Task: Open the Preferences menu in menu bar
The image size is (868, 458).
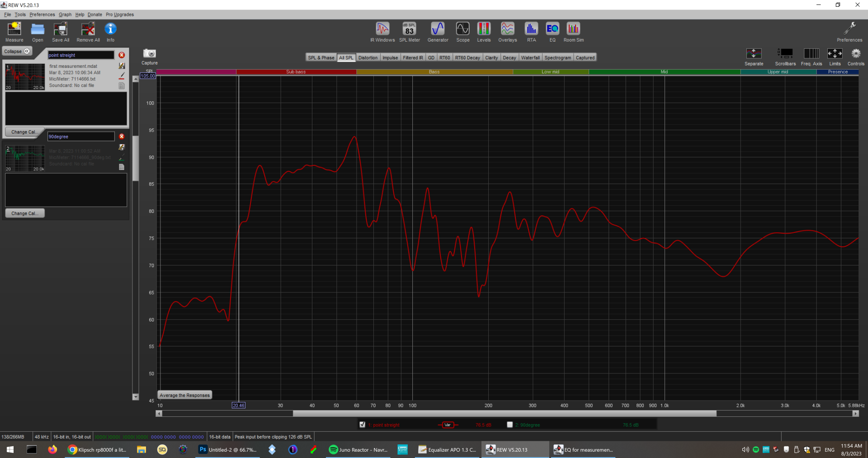Action: pyautogui.click(x=42, y=14)
